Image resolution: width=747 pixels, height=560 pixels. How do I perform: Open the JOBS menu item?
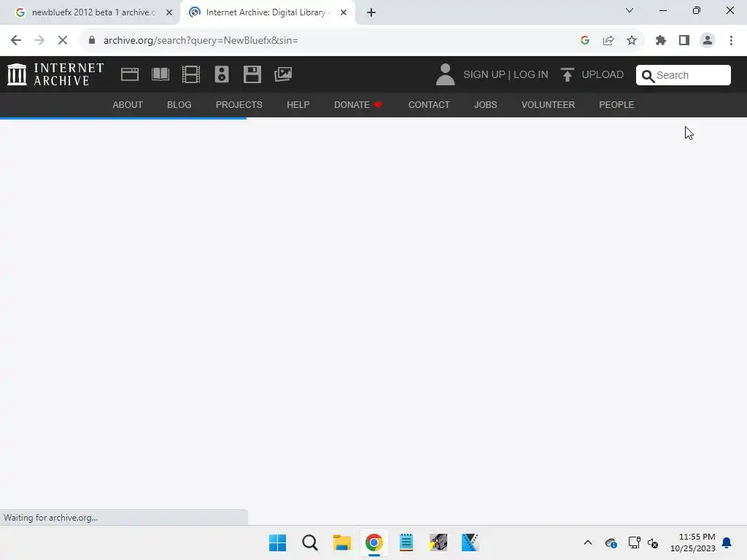click(x=485, y=105)
